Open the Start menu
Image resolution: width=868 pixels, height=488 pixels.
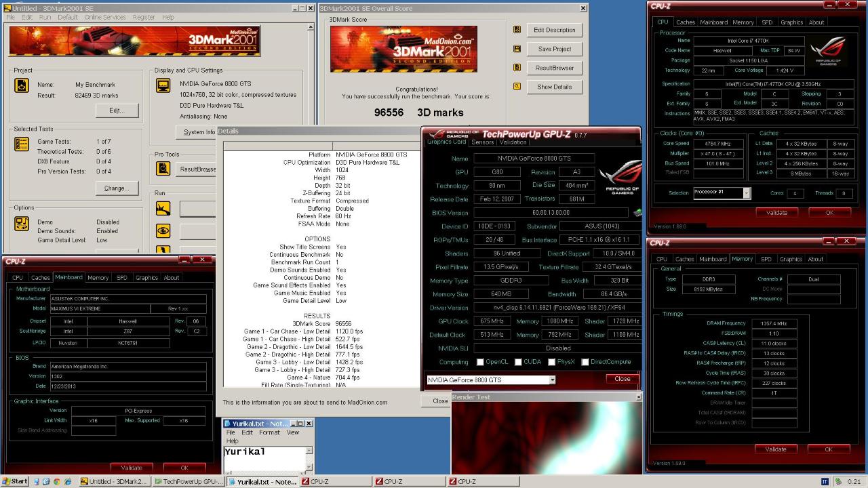click(x=15, y=481)
